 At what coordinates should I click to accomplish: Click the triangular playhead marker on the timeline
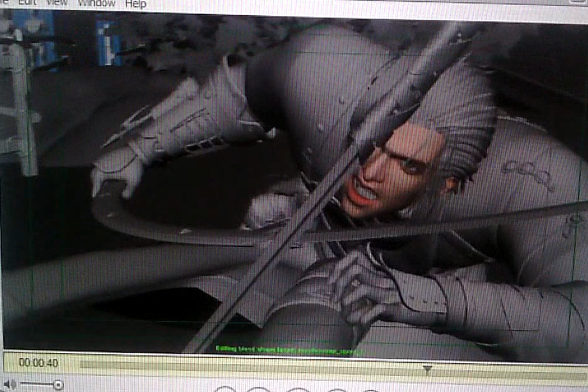coord(427,369)
